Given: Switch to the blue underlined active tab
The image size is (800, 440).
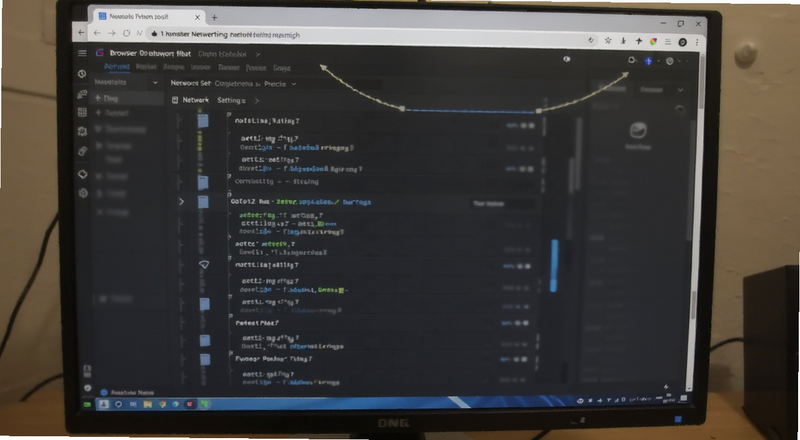Looking at the screenshot, I should tap(117, 67).
